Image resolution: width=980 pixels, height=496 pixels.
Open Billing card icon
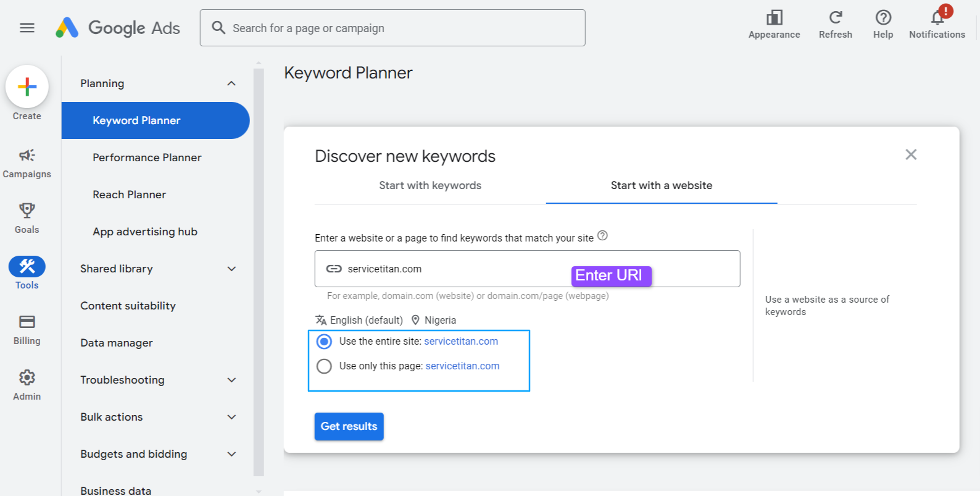coord(27,322)
